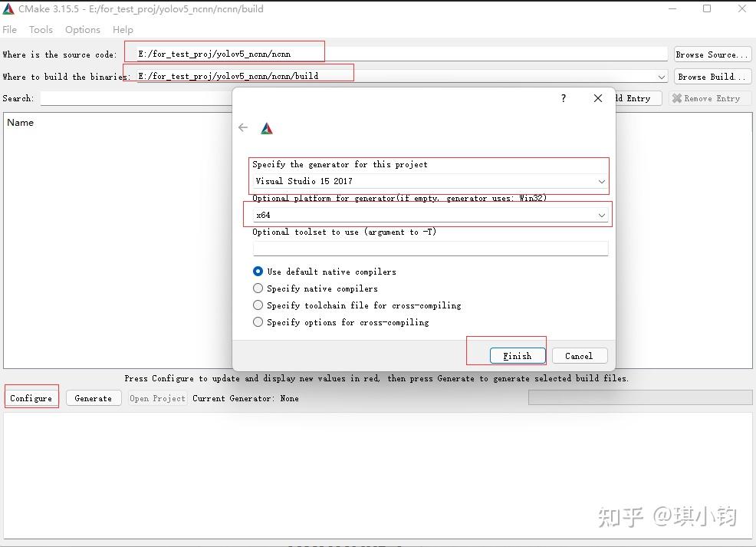Click the back arrow in the setup wizard
Screen dimensions: 756x547
243,127
